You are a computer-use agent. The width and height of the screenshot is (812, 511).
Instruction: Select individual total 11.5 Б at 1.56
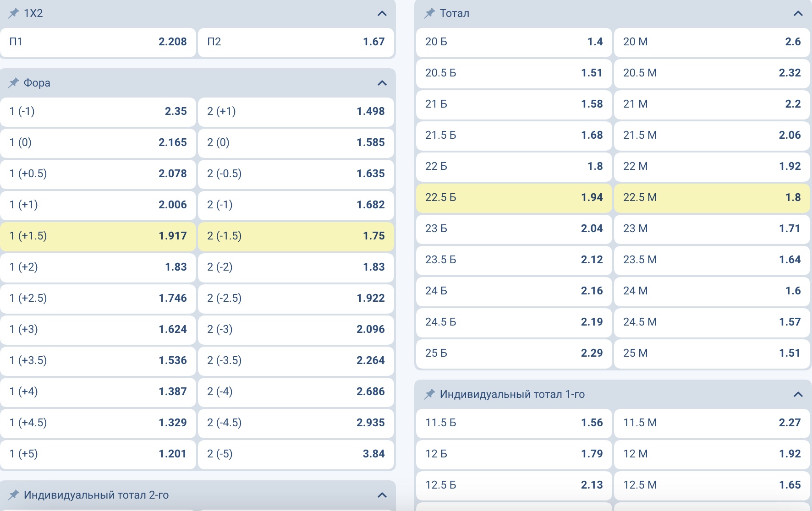coord(514,423)
